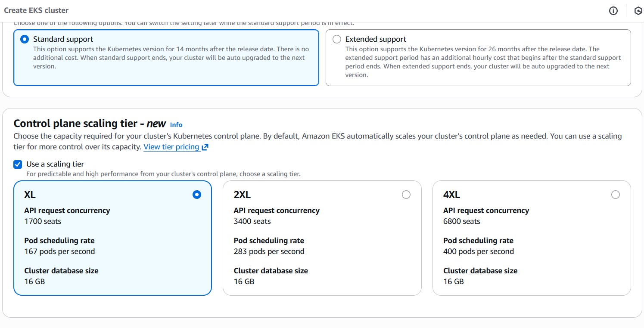Click the 2XL card title text
The height and width of the screenshot is (328, 644).
click(242, 195)
